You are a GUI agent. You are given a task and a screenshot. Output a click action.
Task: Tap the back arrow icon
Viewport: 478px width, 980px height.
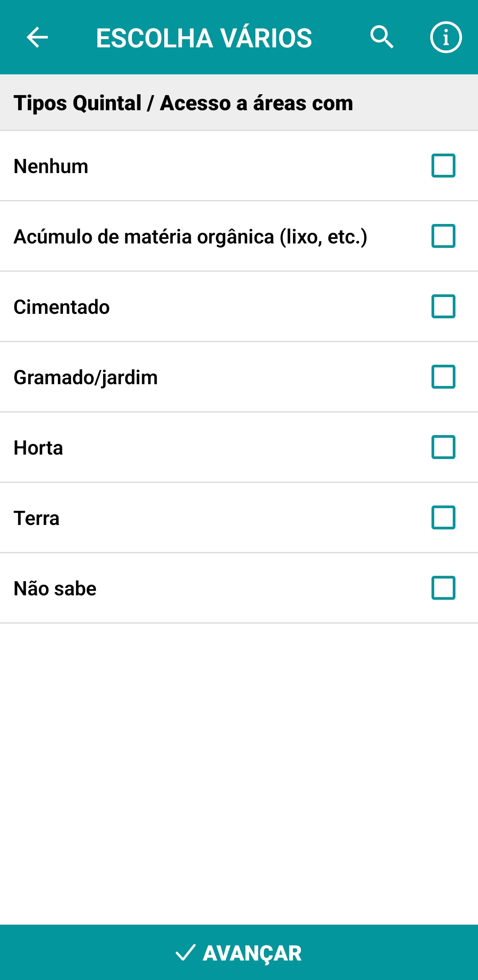pos(37,37)
